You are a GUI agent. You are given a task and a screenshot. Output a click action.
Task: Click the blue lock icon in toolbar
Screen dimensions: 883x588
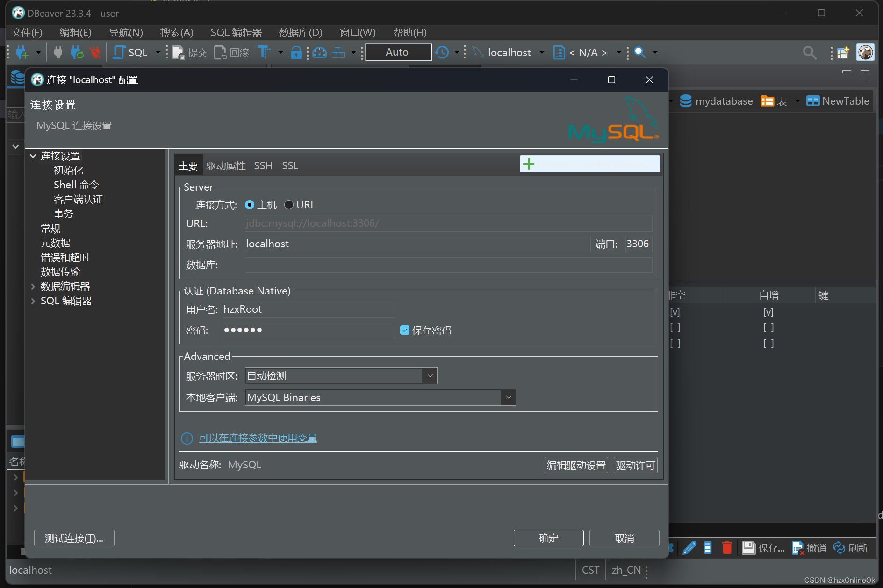pos(296,52)
